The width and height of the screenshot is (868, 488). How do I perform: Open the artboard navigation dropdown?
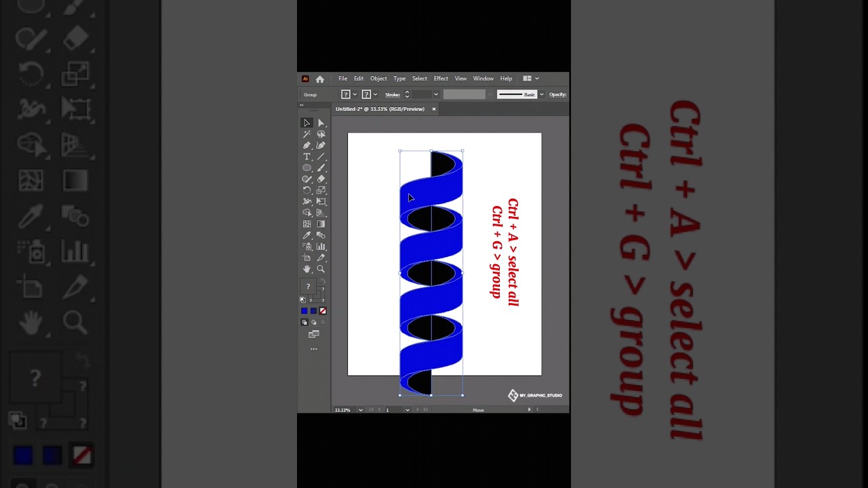click(407, 410)
